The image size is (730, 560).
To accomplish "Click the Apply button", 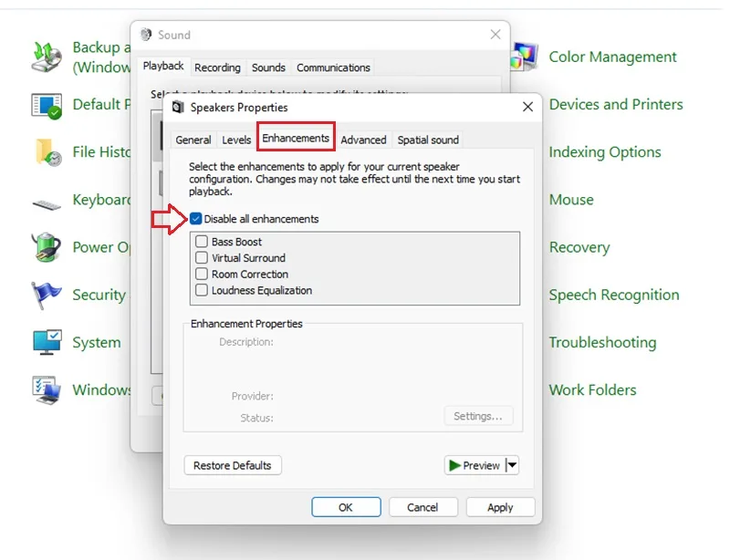I will point(500,507).
